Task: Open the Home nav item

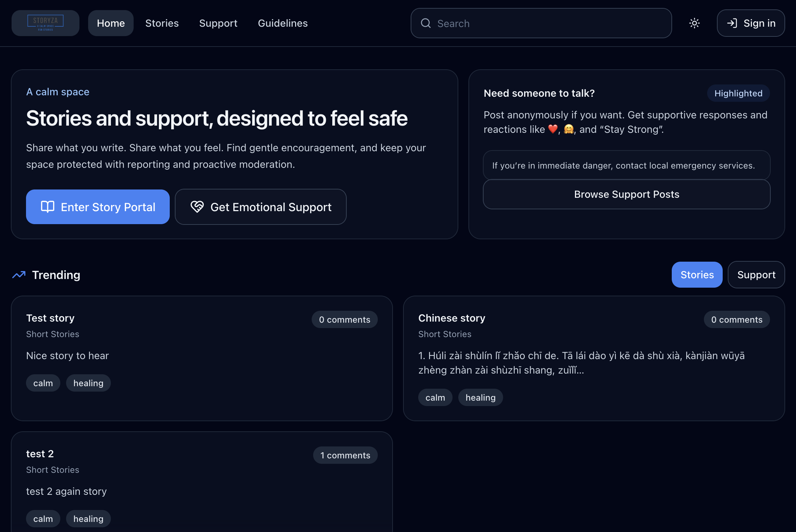Action: point(111,23)
